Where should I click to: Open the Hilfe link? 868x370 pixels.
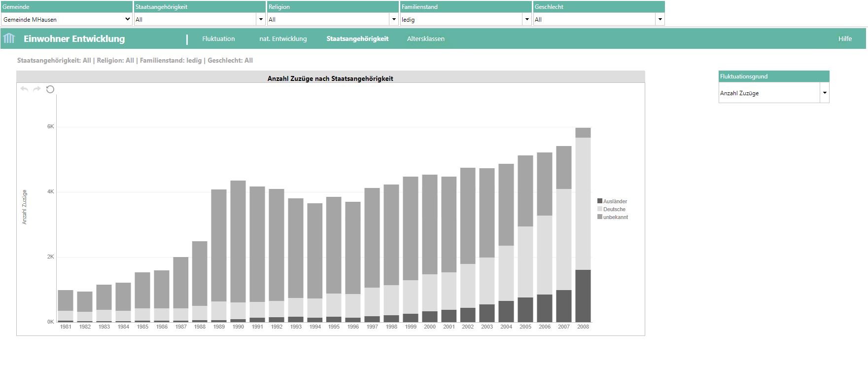click(845, 39)
